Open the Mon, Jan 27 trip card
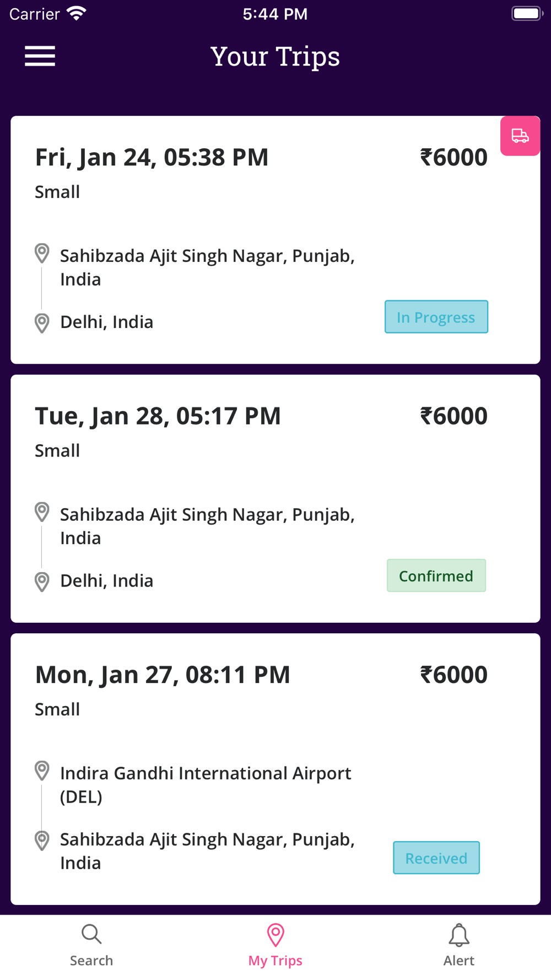 [275, 769]
